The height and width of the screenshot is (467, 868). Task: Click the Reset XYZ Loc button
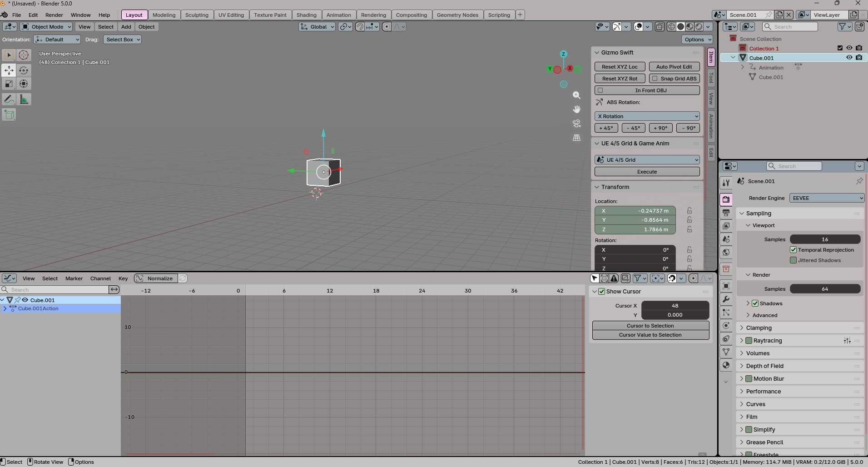click(x=620, y=67)
